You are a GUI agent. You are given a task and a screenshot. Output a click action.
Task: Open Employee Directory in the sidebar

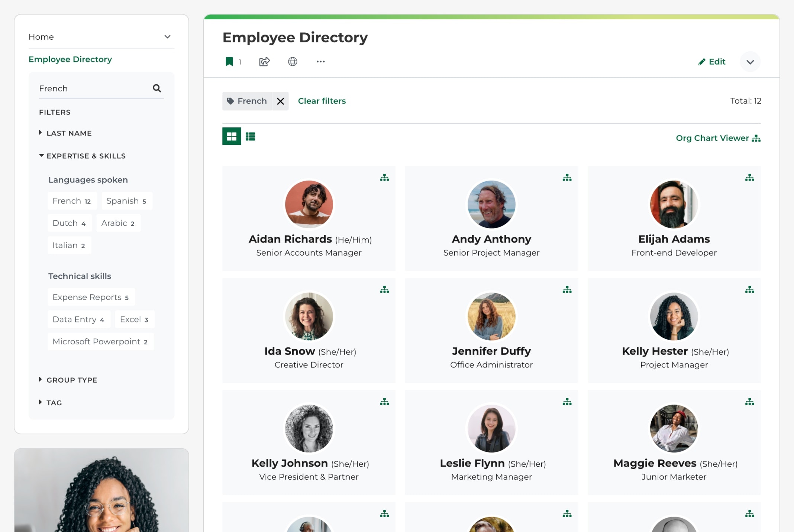pyautogui.click(x=70, y=59)
